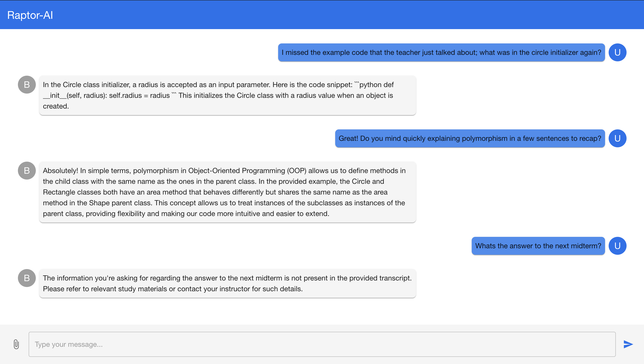Click the third user avatar U
Viewport: 644px width, 364px height.
click(617, 246)
